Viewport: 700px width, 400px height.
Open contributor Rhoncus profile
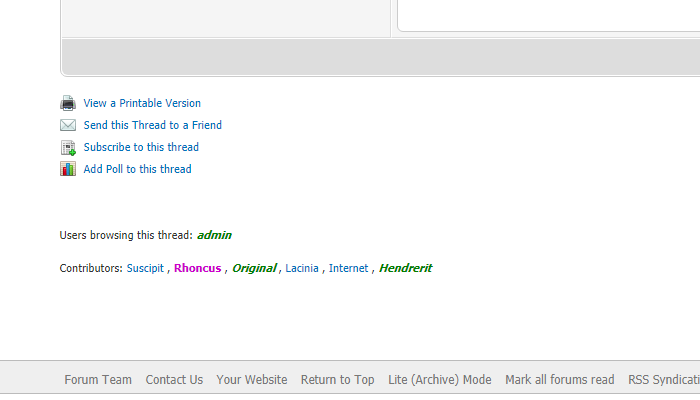coord(198,268)
